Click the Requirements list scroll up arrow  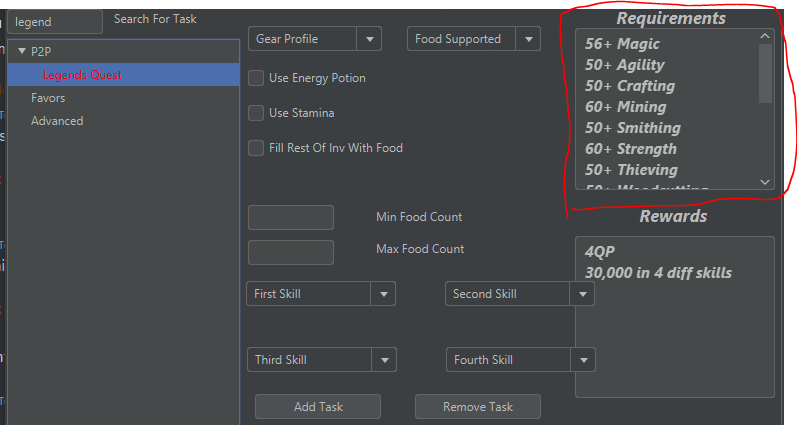[x=765, y=37]
